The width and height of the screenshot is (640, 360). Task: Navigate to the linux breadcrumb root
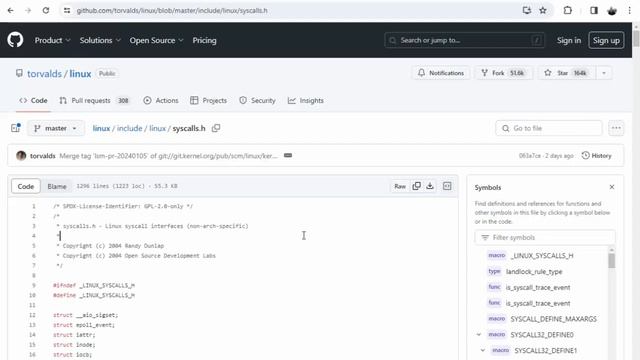(x=101, y=128)
